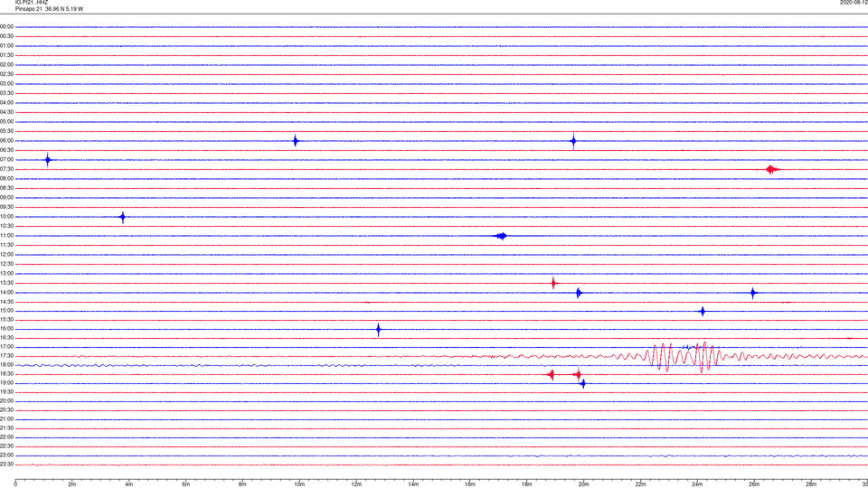Viewport: 868px width, 488px height.
Task: Select the '16:00' row label
Action: coord(6,329)
